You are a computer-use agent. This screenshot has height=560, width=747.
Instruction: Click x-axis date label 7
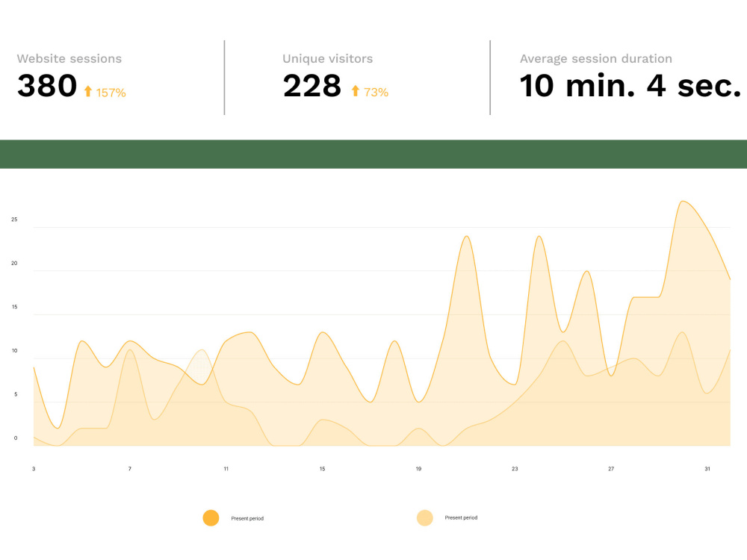pos(129,469)
